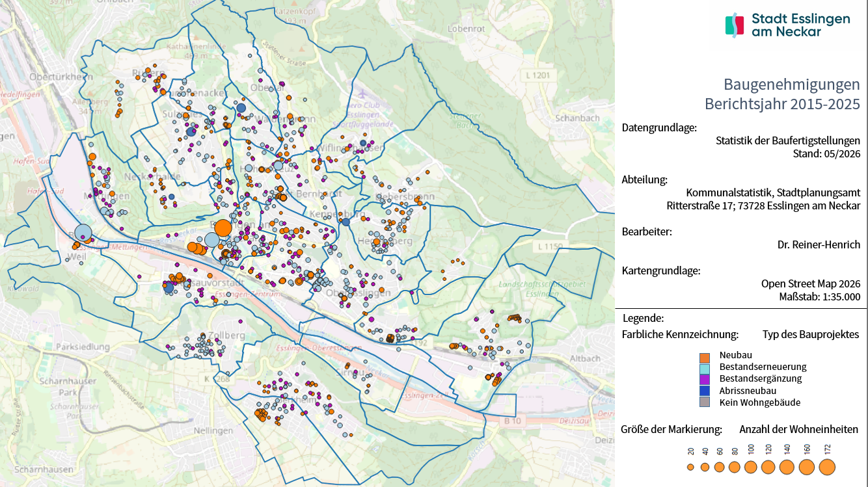Click the 'Dr. Reiner-Henrich' name
868x487 pixels.
(819, 245)
